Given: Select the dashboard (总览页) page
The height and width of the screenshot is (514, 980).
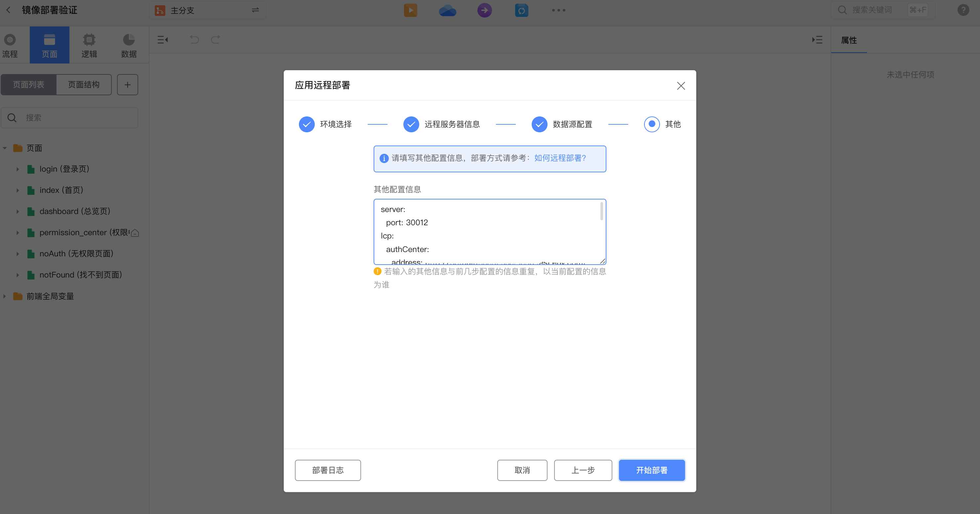Looking at the screenshot, I should [75, 212].
